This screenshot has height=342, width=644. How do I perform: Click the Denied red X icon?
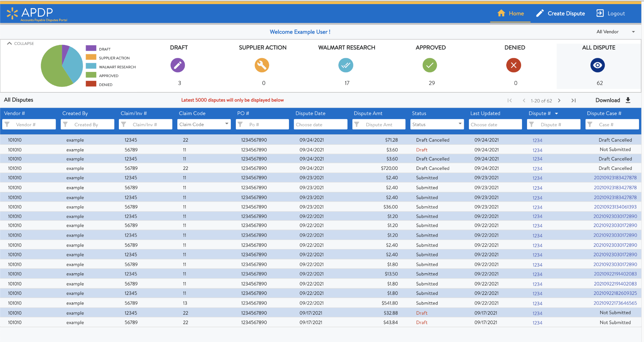(514, 65)
